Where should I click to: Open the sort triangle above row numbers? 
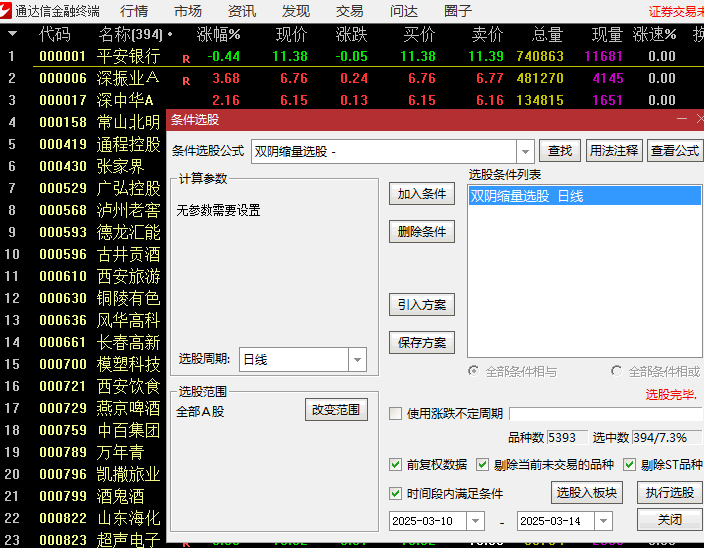pos(12,34)
